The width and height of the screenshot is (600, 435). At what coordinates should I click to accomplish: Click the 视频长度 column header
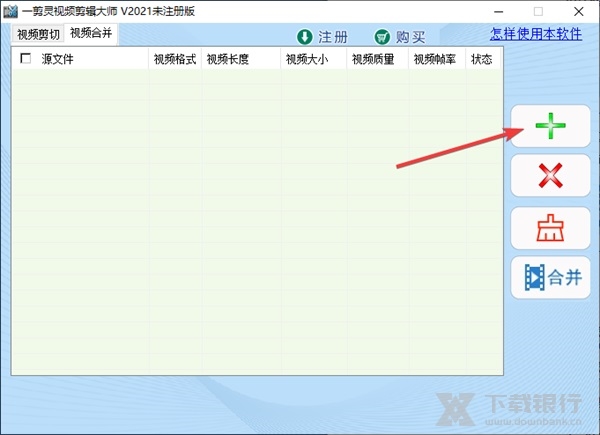(x=241, y=59)
